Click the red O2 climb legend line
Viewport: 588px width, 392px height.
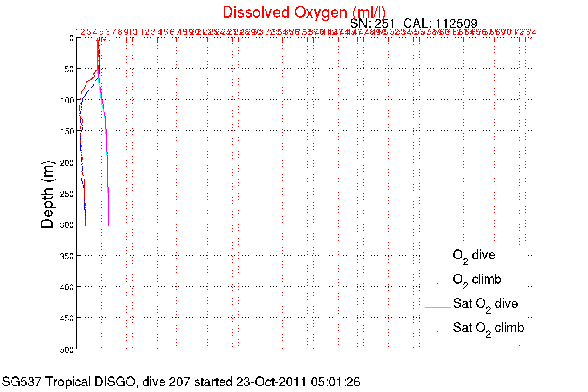(438, 283)
